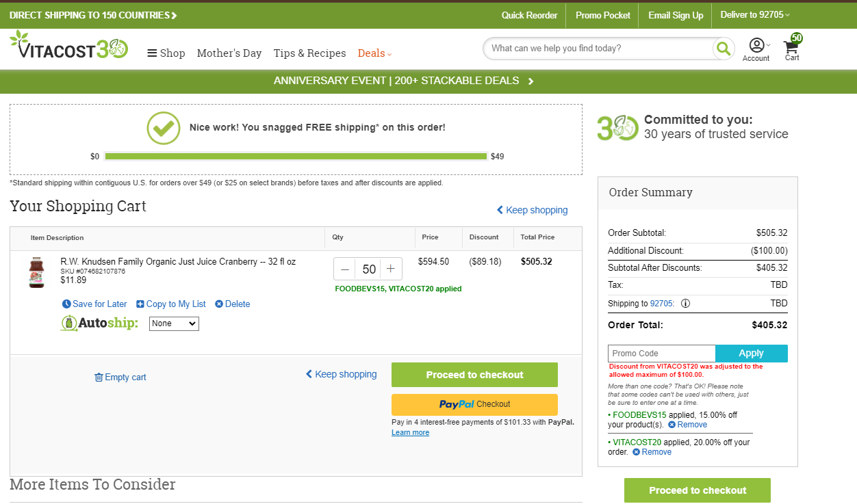Open the Shop hamburger menu

click(166, 53)
